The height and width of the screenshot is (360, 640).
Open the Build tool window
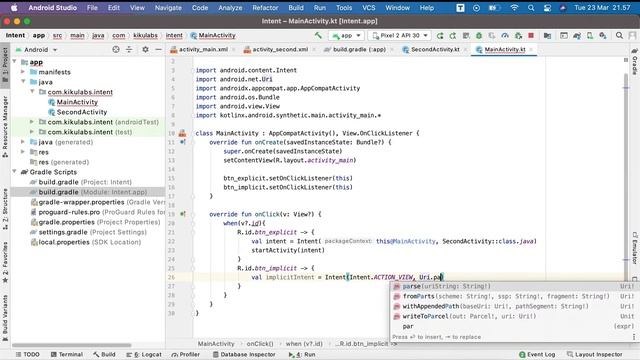click(x=104, y=354)
